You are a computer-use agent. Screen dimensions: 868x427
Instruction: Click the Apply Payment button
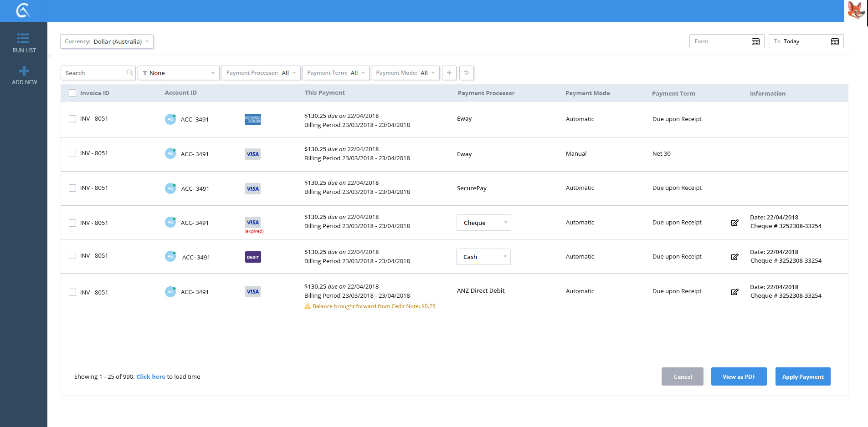pyautogui.click(x=802, y=376)
